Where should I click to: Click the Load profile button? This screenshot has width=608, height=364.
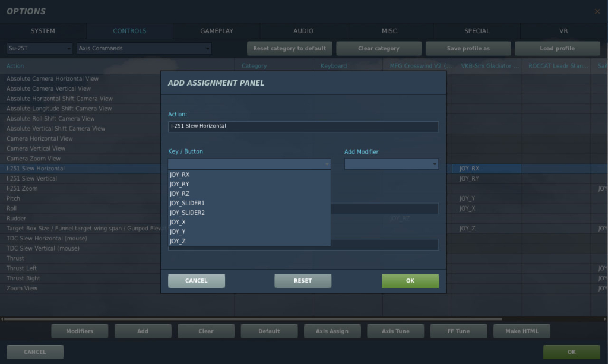(557, 49)
